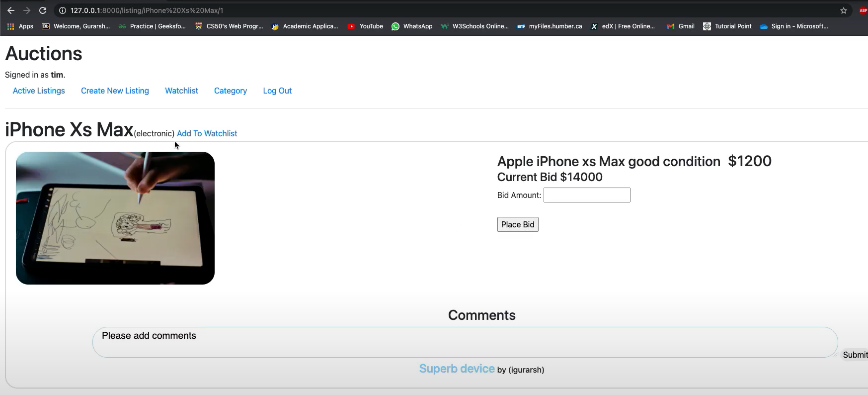The width and height of the screenshot is (868, 395).
Task: Reload the page with the refresh icon
Action: click(43, 10)
